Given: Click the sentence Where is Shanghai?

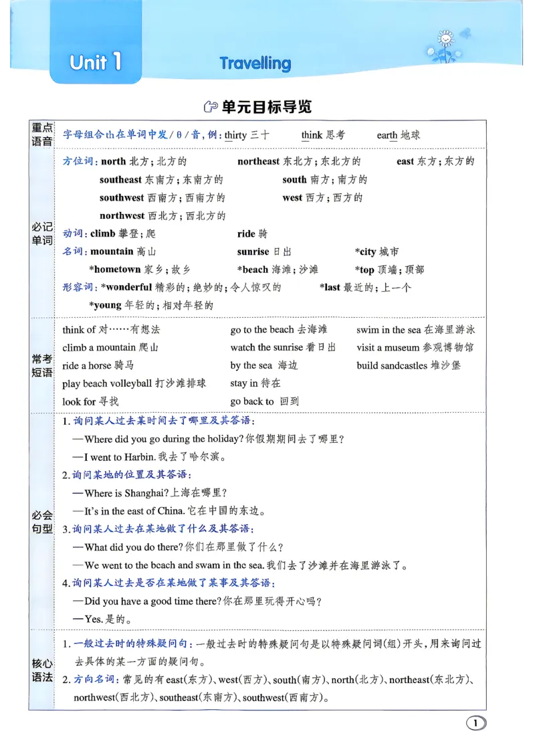Looking at the screenshot, I should tap(149, 493).
